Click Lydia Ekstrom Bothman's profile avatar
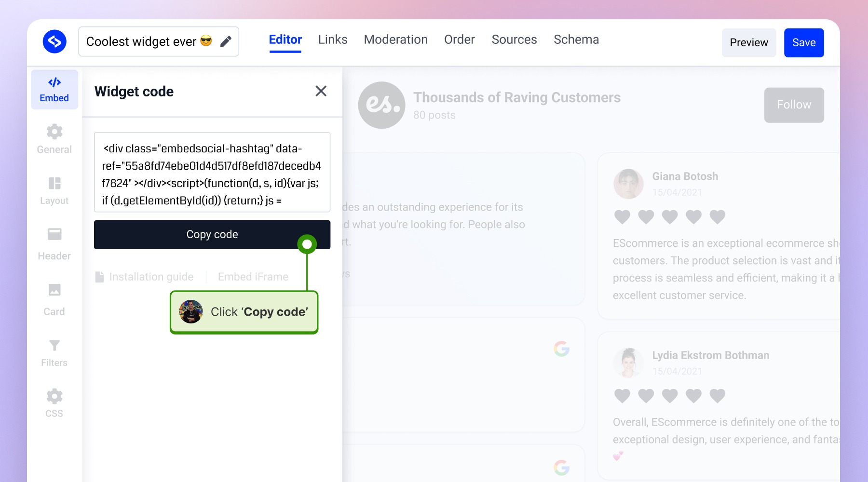Viewport: 868px width, 482px height. [x=628, y=362]
